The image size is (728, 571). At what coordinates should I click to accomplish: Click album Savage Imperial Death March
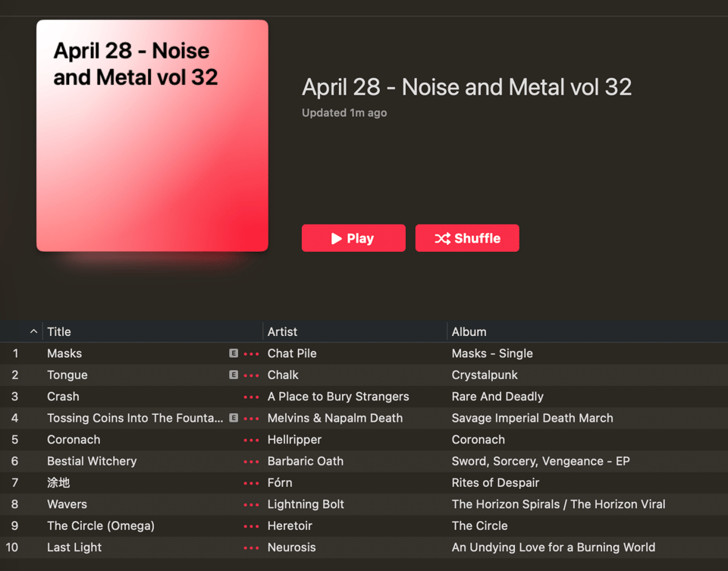532,418
